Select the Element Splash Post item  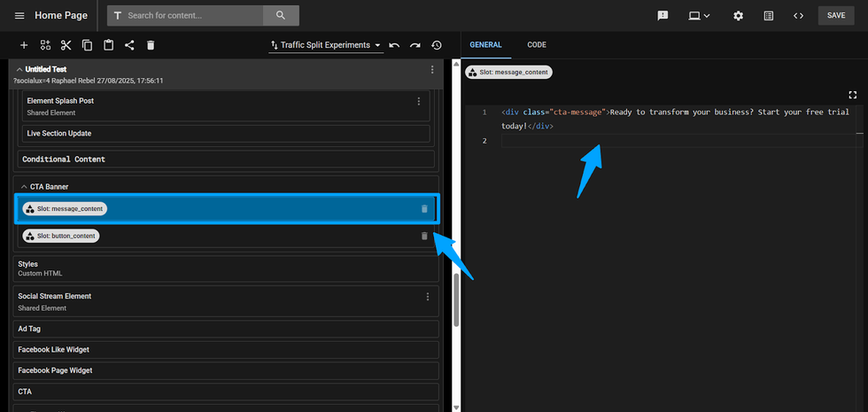point(226,106)
